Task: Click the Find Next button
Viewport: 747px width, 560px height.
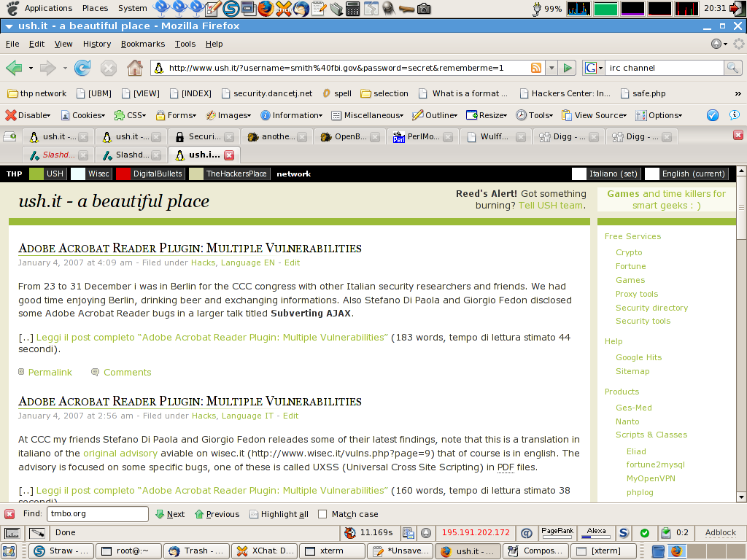Action: point(170,514)
